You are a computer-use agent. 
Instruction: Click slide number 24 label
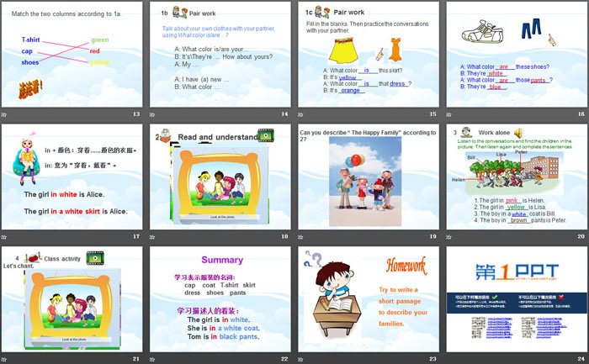[581, 359]
